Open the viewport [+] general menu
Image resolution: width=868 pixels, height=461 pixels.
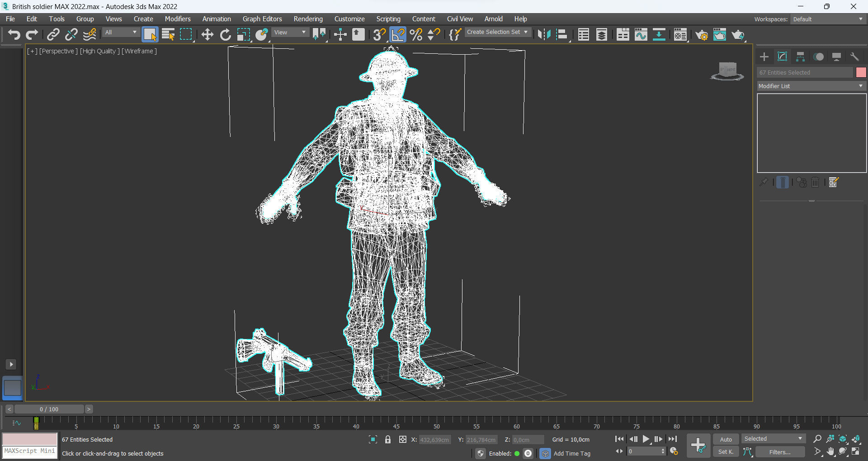click(x=32, y=51)
